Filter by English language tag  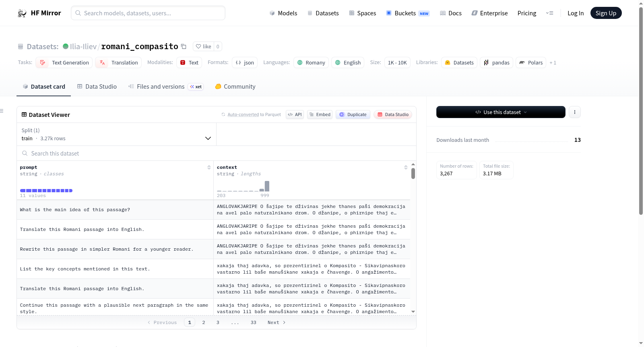click(x=348, y=62)
